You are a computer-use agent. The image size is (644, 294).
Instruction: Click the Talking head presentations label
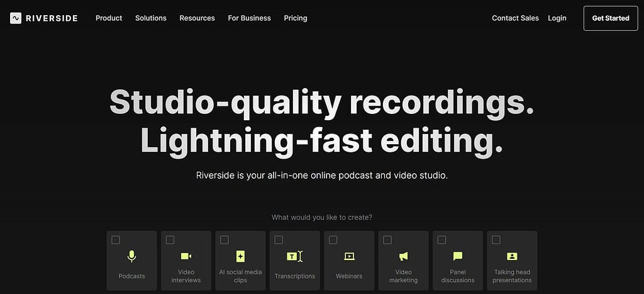512,276
